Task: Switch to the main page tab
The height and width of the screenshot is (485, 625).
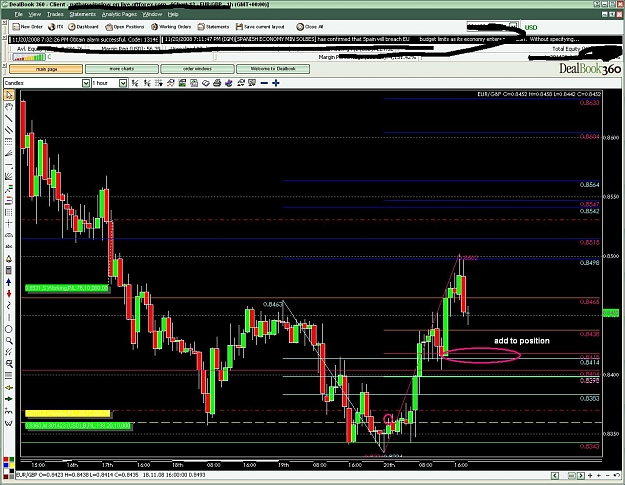Action: [x=46, y=69]
